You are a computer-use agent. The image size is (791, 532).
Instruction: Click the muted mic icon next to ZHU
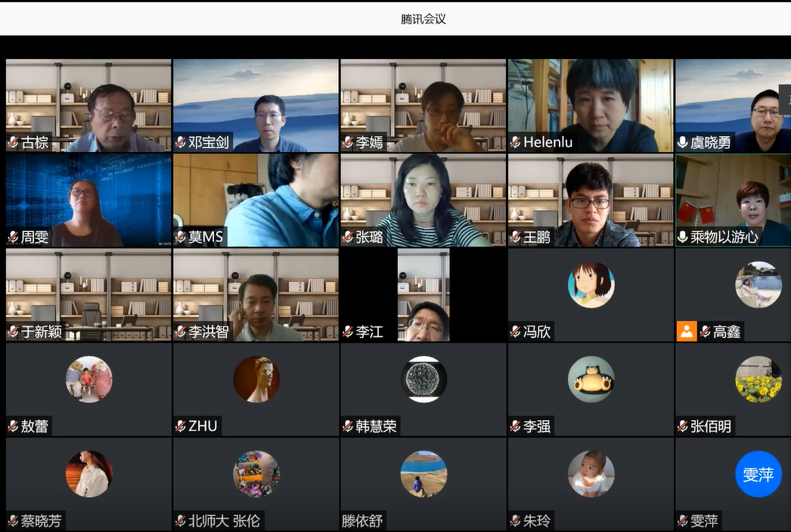(x=181, y=427)
